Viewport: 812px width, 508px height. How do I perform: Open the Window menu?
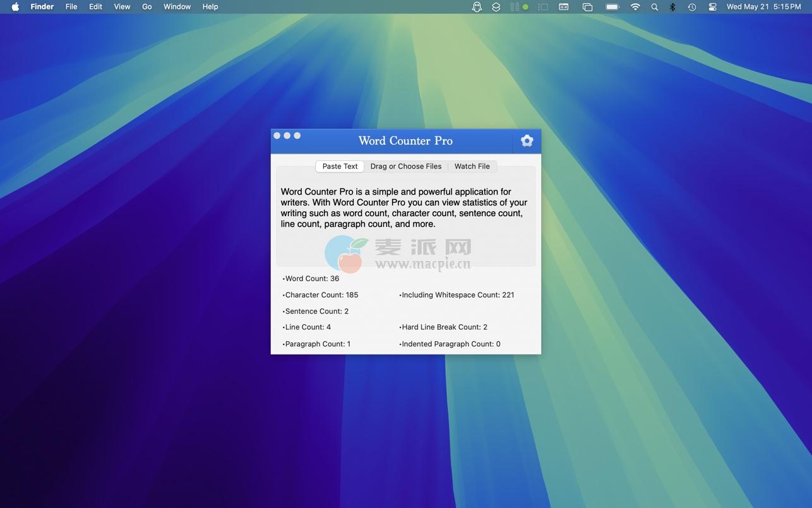[177, 7]
